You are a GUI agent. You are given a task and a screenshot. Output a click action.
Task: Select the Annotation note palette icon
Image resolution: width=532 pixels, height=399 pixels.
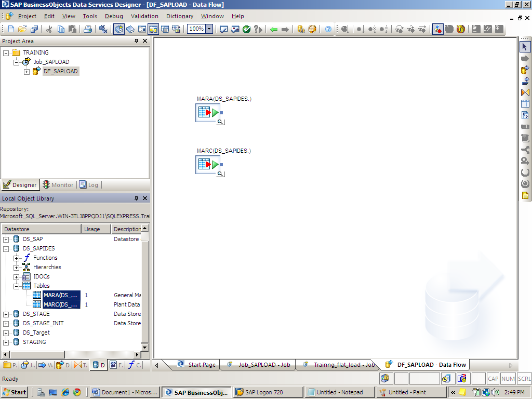point(525,195)
